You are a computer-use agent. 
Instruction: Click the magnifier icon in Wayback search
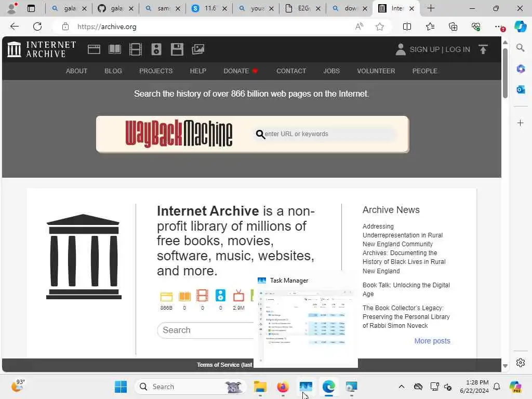(x=260, y=135)
